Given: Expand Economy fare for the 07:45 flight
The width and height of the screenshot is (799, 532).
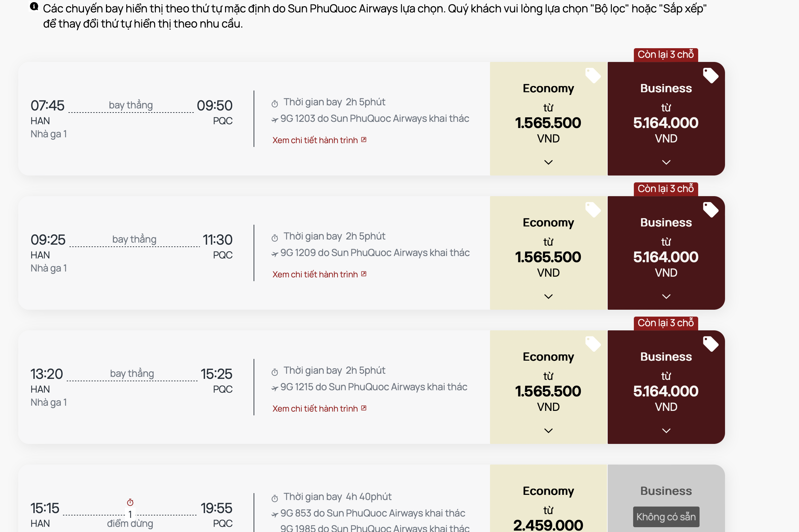Looking at the screenshot, I should pyautogui.click(x=548, y=162).
